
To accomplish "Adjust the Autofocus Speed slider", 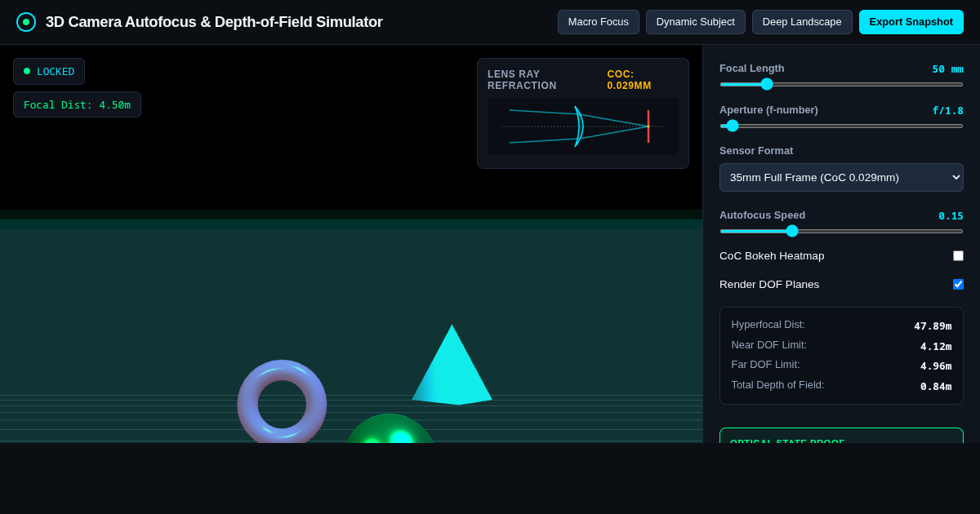I will point(841,231).
